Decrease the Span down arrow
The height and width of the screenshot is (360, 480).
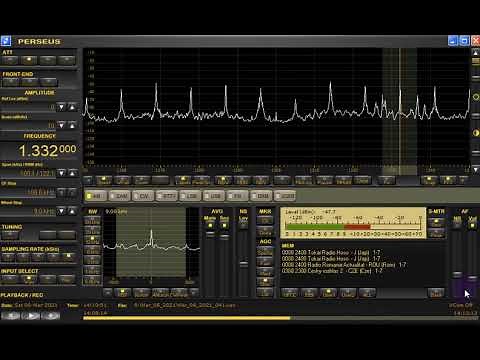click(61, 173)
